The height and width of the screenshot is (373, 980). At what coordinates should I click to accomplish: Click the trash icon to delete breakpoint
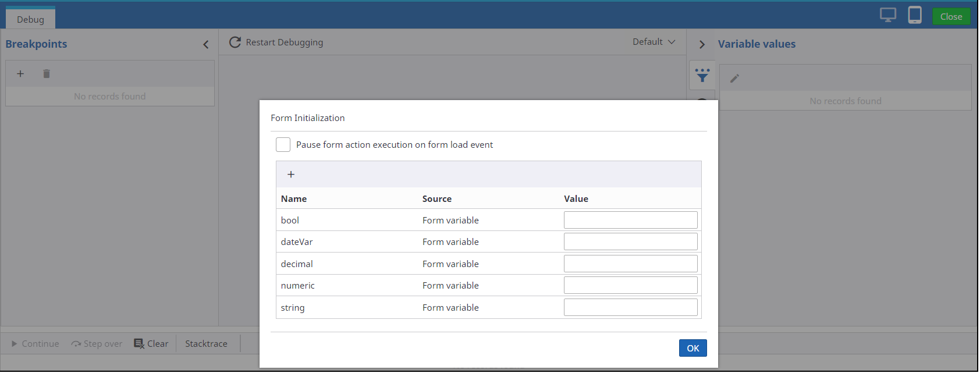47,74
